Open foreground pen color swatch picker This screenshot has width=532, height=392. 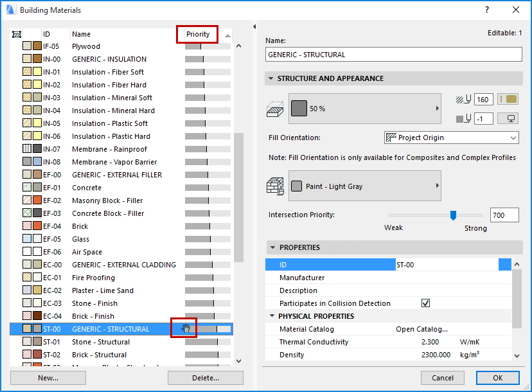point(509,100)
